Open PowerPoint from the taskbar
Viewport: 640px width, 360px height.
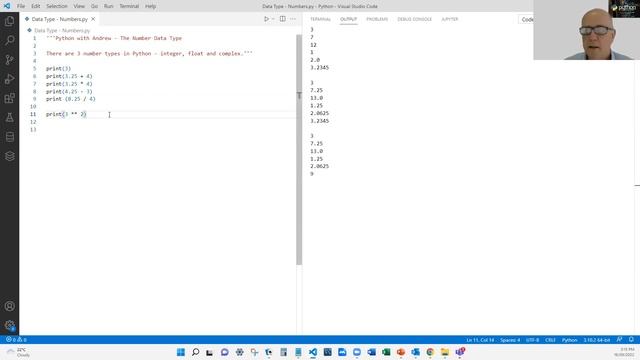[x=401, y=352]
